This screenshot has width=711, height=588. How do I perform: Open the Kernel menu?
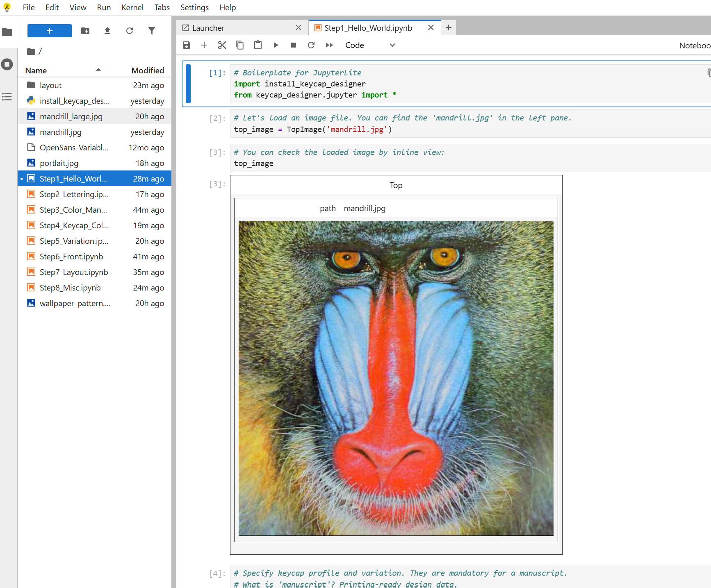132,7
